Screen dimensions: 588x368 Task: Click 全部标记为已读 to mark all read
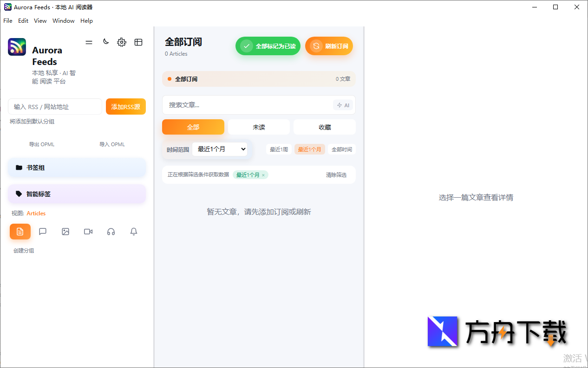(x=268, y=46)
